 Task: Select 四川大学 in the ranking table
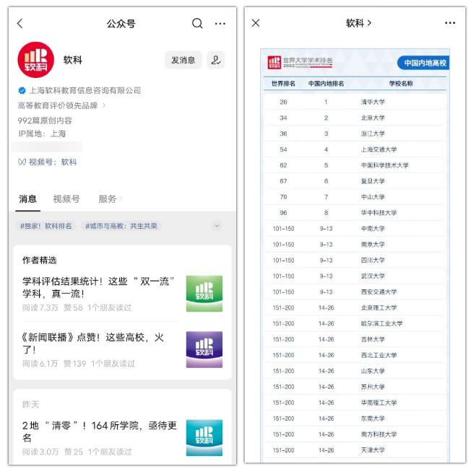coord(373,260)
